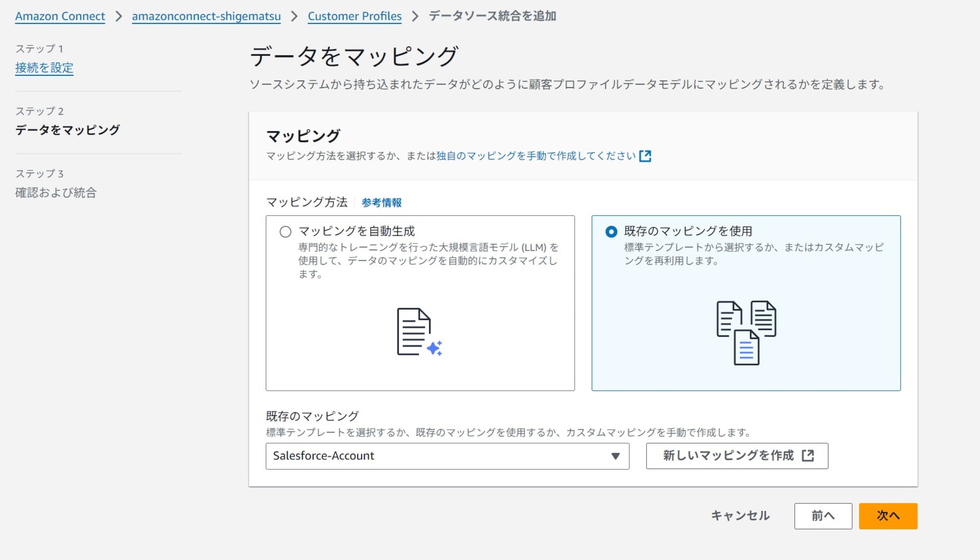980x560 pixels.
Task: Click the データをマッピング page title
Action: 354,56
